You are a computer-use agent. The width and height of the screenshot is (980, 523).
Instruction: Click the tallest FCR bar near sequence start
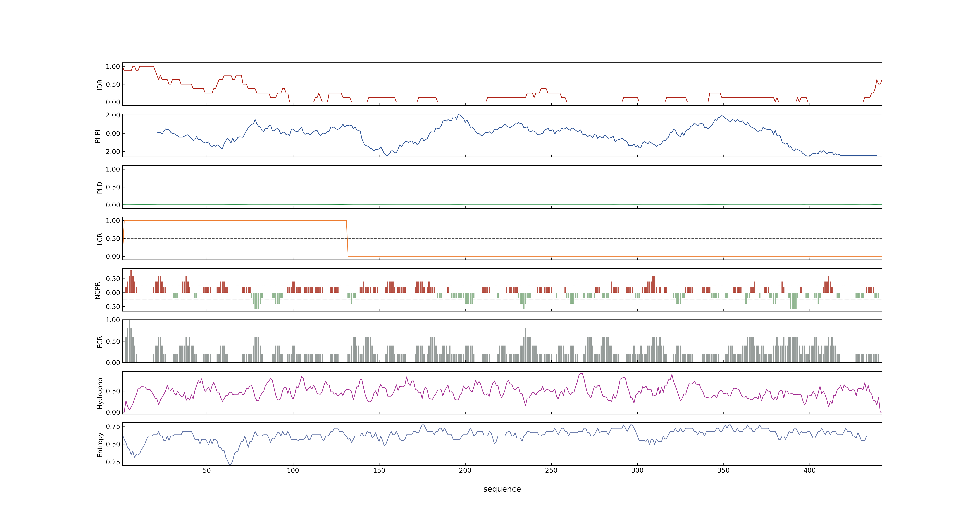[x=129, y=341]
